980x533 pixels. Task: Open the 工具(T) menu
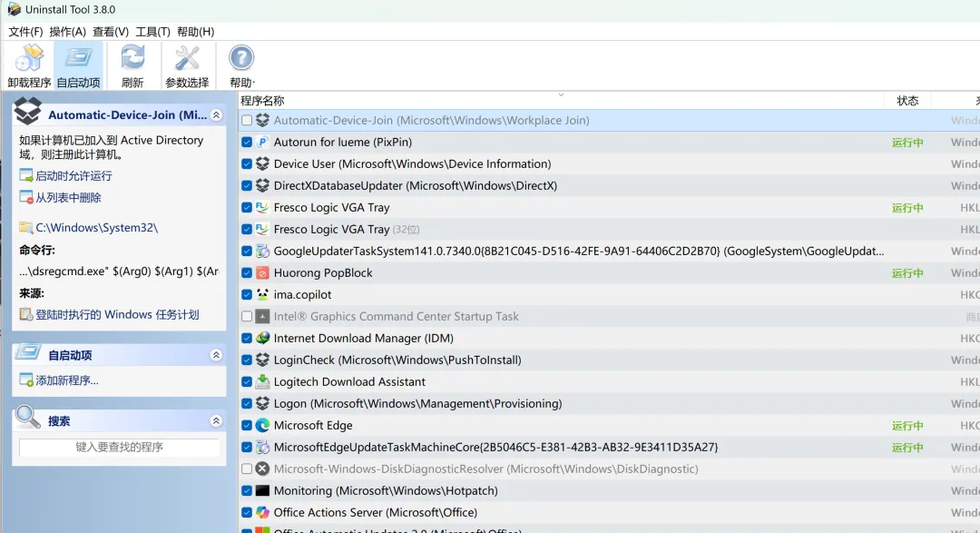coord(152,31)
